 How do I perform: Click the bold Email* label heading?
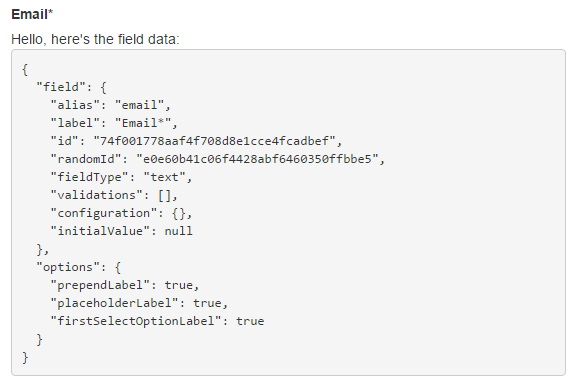tap(32, 14)
